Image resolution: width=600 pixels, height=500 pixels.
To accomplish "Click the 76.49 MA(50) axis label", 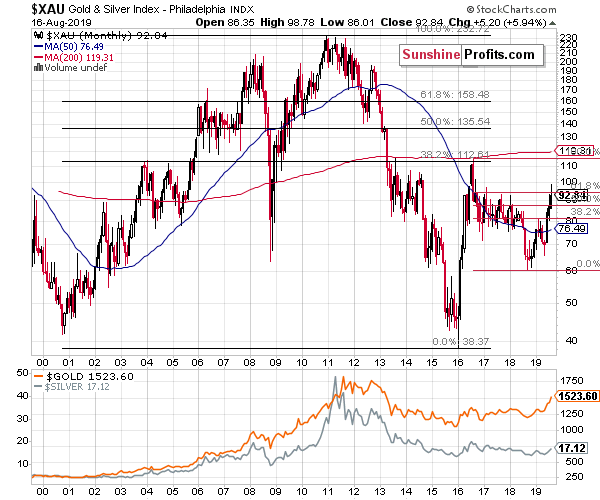I will point(572,229).
